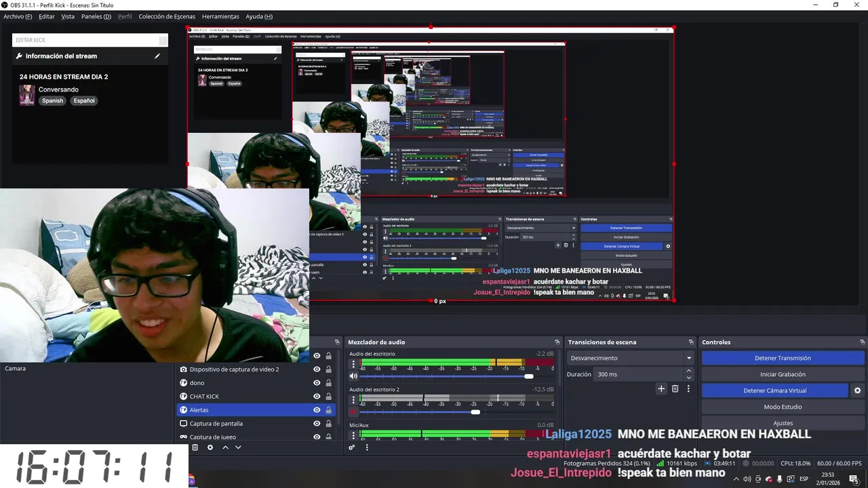Unmute Audio del escritorio 2 red speaker icon
The height and width of the screenshot is (488, 868).
[353, 411]
